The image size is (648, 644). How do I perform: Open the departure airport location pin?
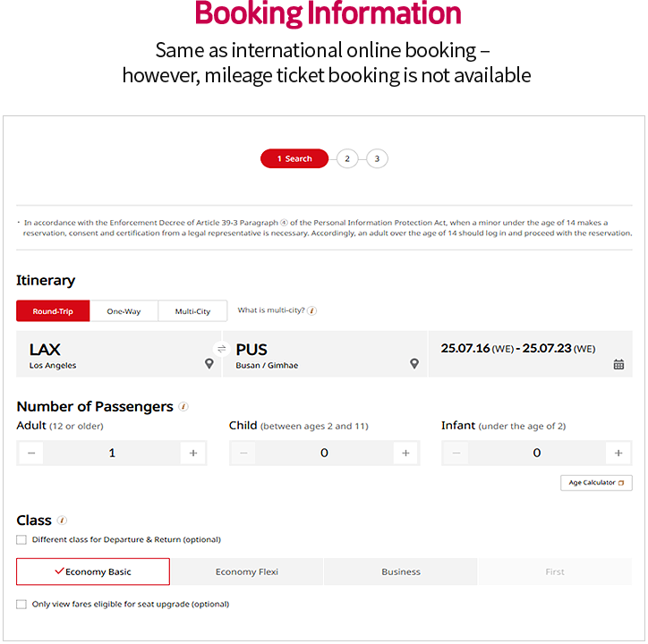click(x=209, y=363)
